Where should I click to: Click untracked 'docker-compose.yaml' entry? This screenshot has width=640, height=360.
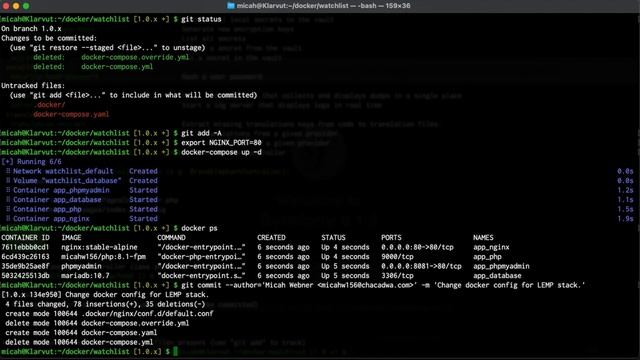[71, 114]
